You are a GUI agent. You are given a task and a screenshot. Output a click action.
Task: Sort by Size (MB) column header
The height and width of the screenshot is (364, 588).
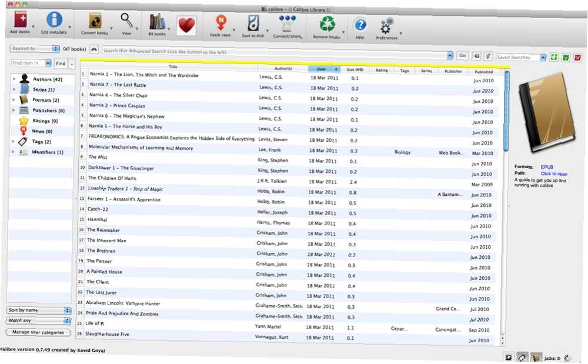coord(355,70)
